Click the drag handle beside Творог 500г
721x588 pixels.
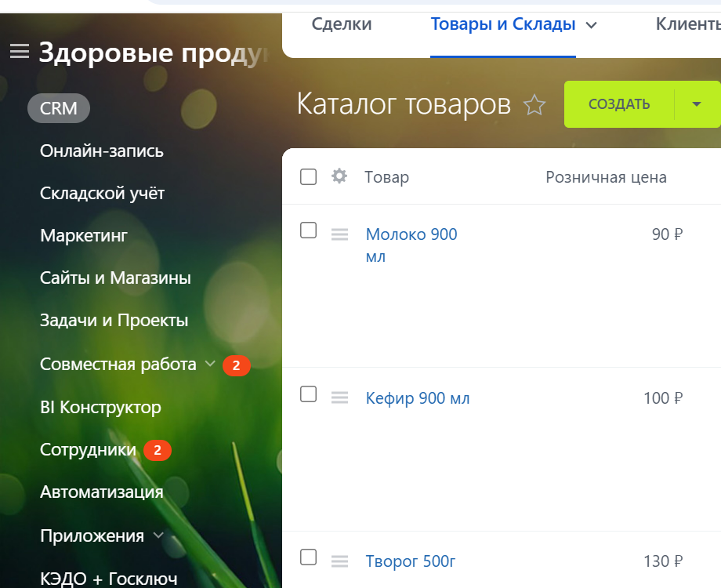point(339,561)
